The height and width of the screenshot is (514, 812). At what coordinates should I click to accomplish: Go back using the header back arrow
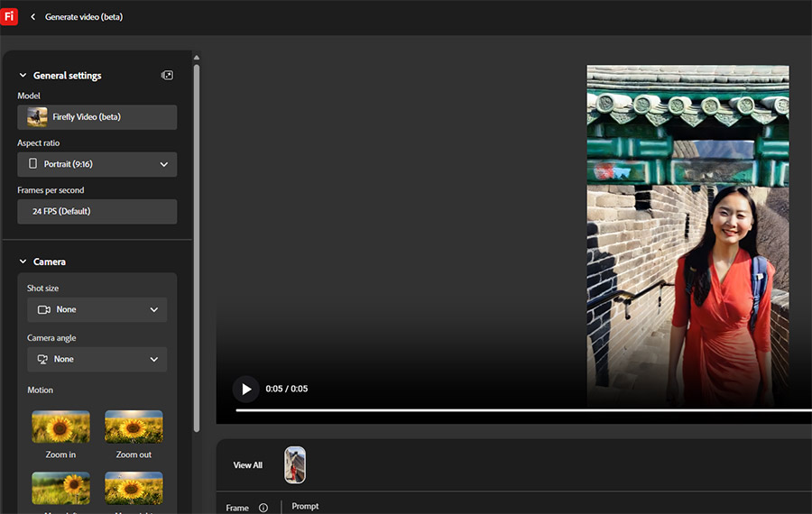pyautogui.click(x=33, y=17)
